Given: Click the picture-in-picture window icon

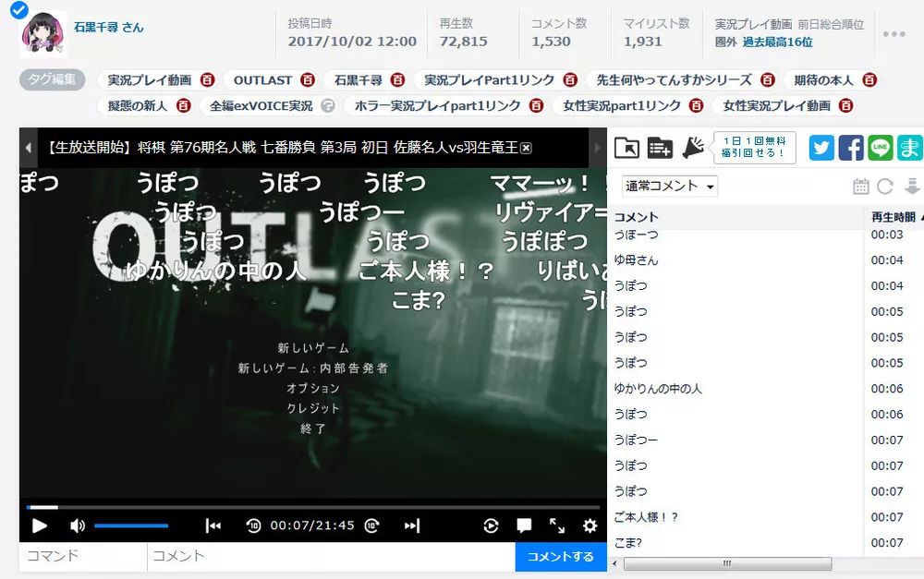Looking at the screenshot, I should click(626, 147).
